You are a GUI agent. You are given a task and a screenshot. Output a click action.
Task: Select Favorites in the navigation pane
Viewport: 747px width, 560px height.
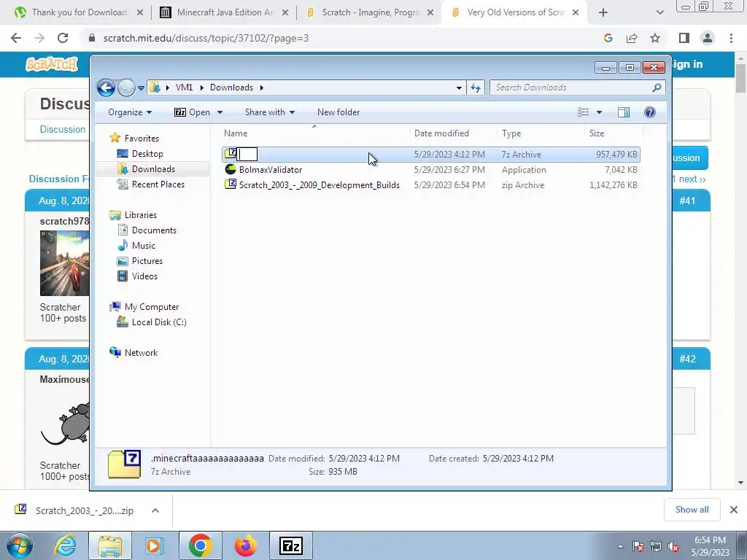coord(142,139)
